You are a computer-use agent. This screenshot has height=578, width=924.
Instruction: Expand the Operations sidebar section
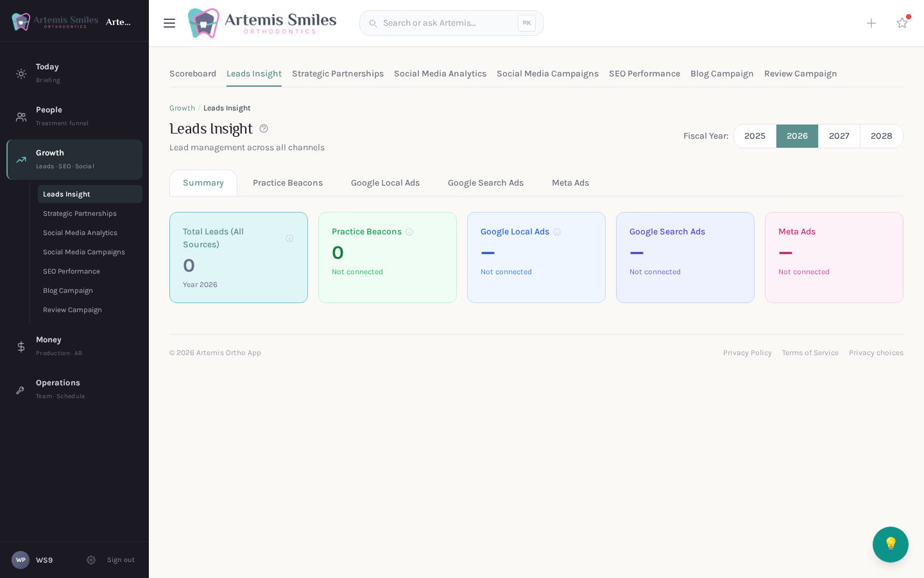74,389
